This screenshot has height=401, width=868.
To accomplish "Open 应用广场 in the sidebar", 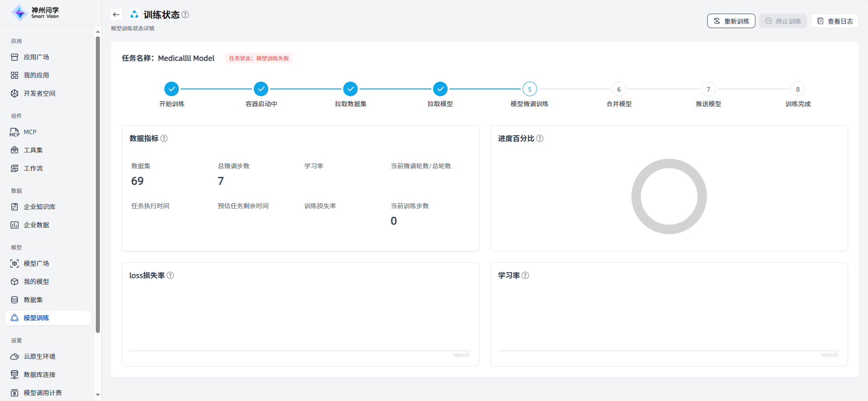I will (36, 57).
